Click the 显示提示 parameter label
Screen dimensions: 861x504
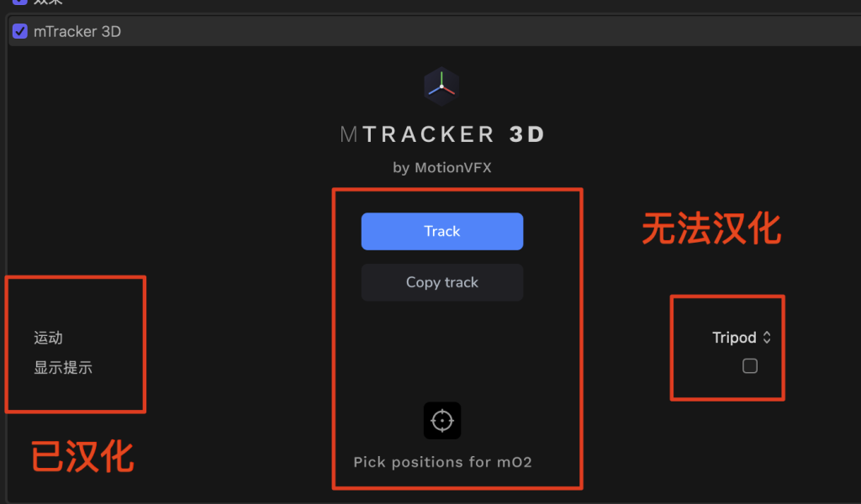(x=63, y=367)
